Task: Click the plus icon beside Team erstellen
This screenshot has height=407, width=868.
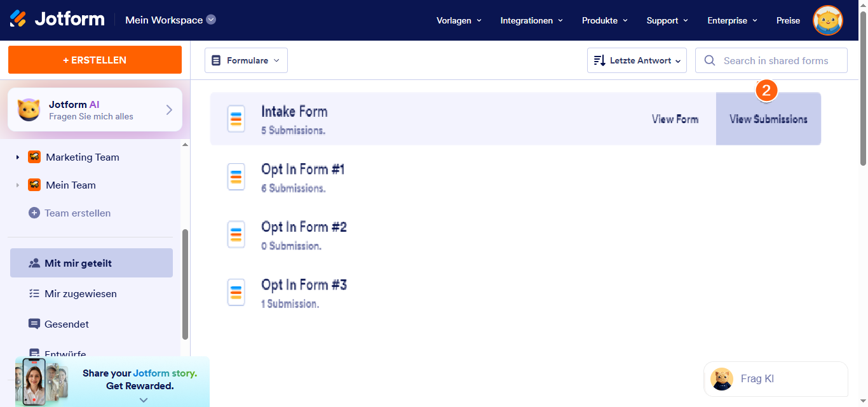Action: [x=34, y=213]
